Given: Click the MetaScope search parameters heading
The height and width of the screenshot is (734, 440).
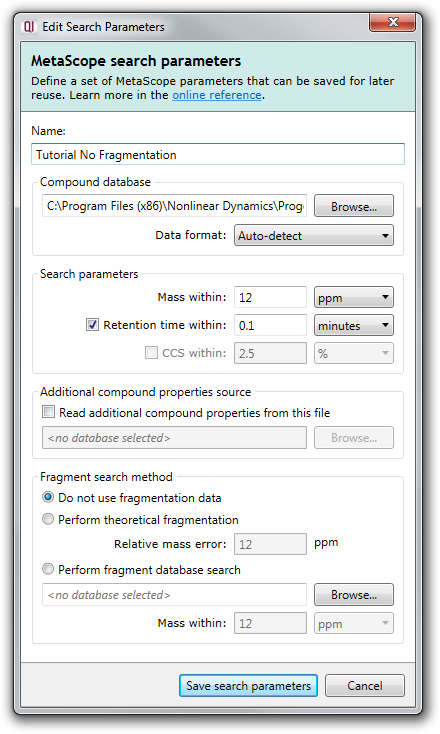Looking at the screenshot, I should tap(136, 61).
